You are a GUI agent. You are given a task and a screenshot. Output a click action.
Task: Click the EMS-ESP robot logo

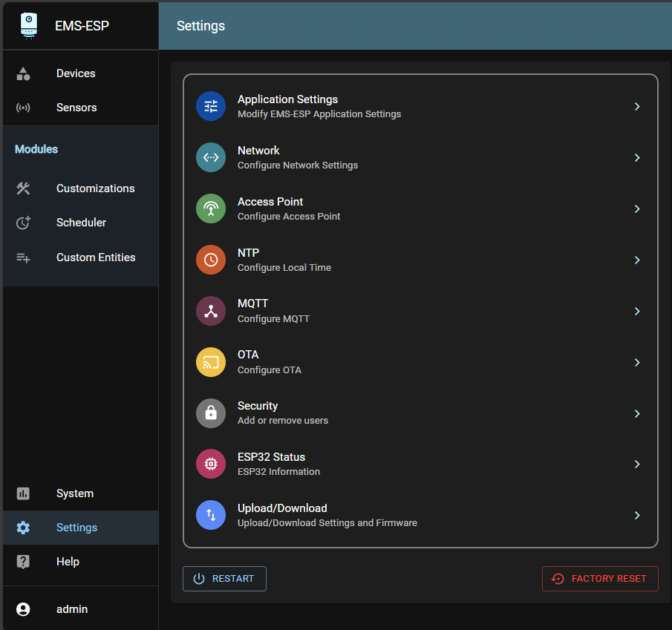click(x=28, y=25)
